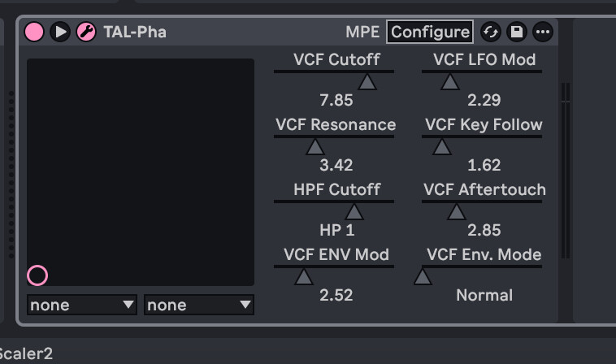Click the VCF Aftertouch slider handle

(x=456, y=212)
